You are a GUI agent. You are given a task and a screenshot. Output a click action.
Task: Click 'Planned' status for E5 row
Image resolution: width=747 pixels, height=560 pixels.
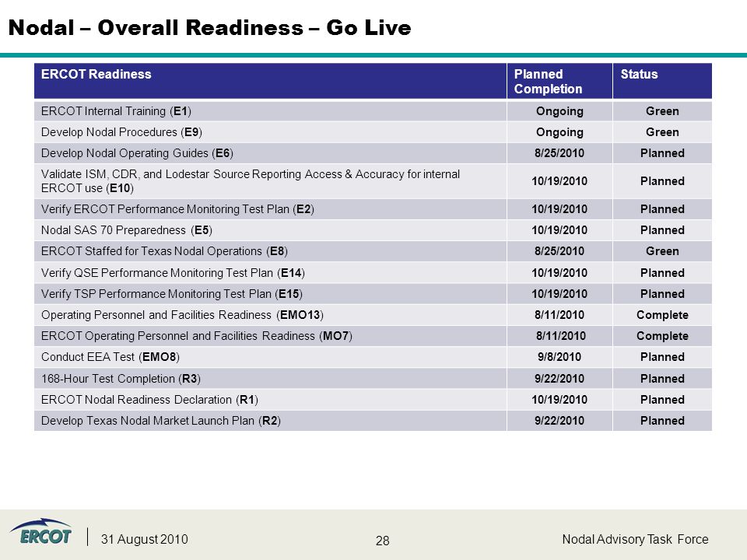point(662,230)
